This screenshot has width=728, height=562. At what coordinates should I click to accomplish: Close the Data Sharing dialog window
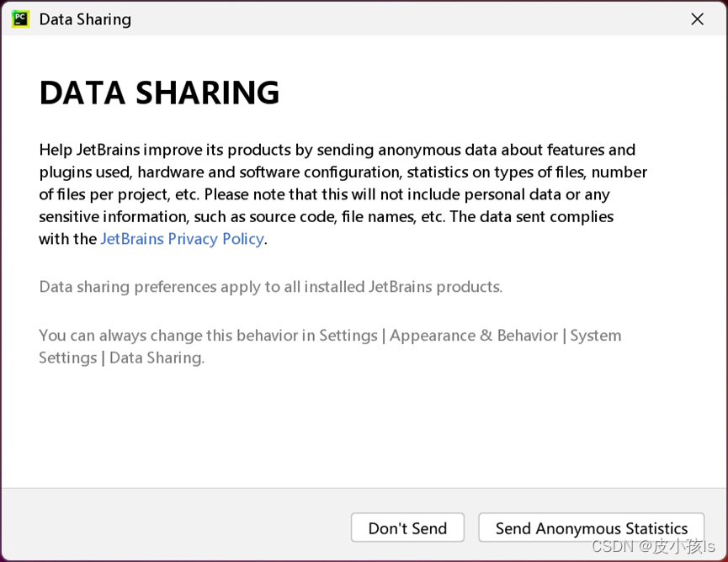[x=697, y=19]
